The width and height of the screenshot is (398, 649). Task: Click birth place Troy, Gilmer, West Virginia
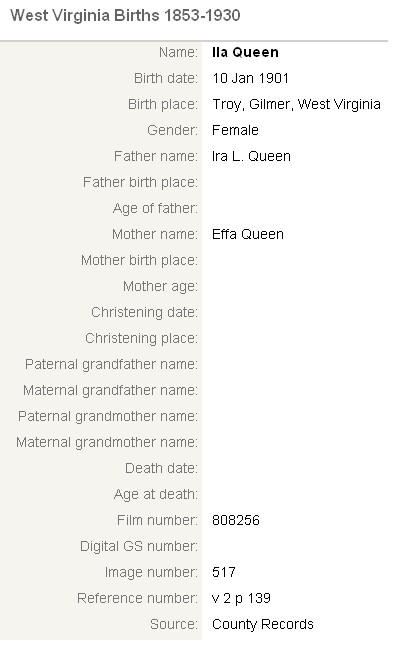(296, 104)
